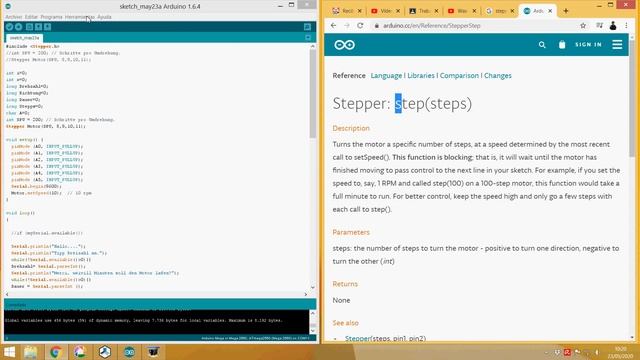Click the Arduino icon in the taskbar
640x360 pixels.
129,352
